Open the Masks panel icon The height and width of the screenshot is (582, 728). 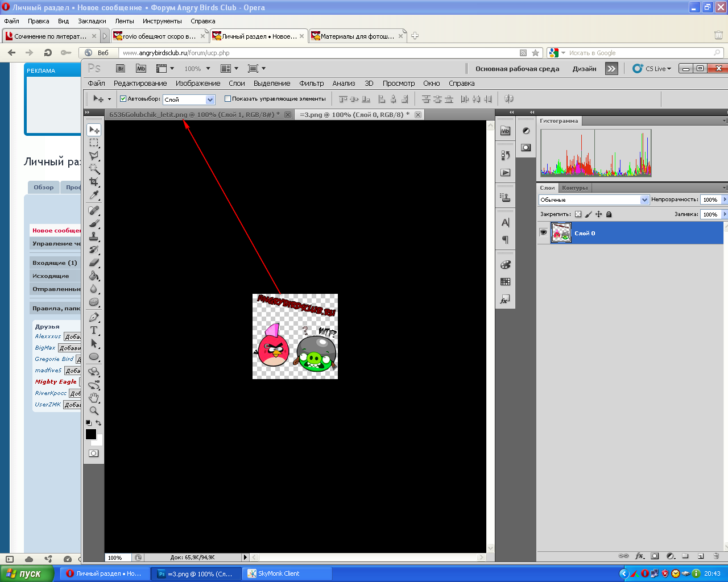(526, 147)
